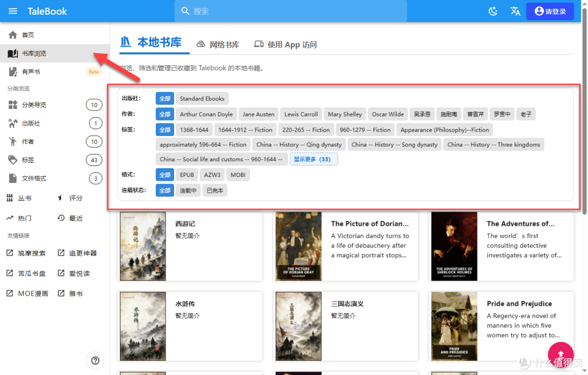Open 雅书 external link
Viewport: 588px width, 375px height.
pos(70,293)
